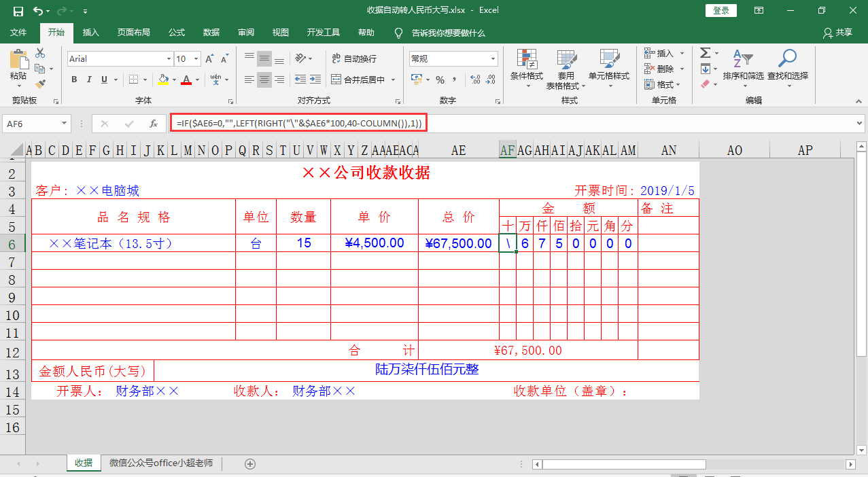Screen dimensions: 868x477
Task: Expand the Name Box dropdown arrow
Action: pyautogui.click(x=65, y=124)
